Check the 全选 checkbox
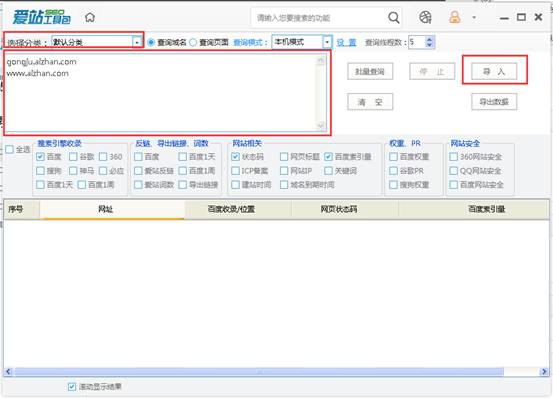This screenshot has height=398, width=553. coord(10,149)
